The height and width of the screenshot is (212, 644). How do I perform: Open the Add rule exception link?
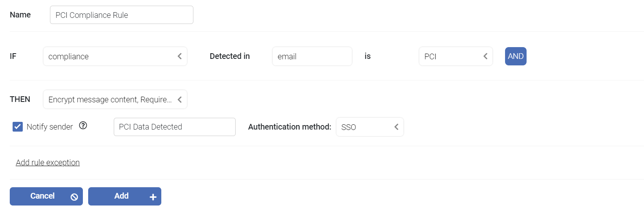click(x=48, y=162)
